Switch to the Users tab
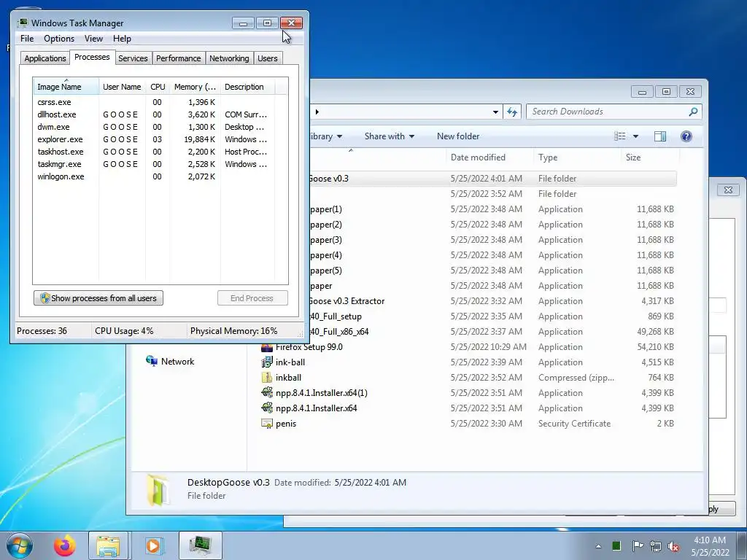 tap(267, 58)
